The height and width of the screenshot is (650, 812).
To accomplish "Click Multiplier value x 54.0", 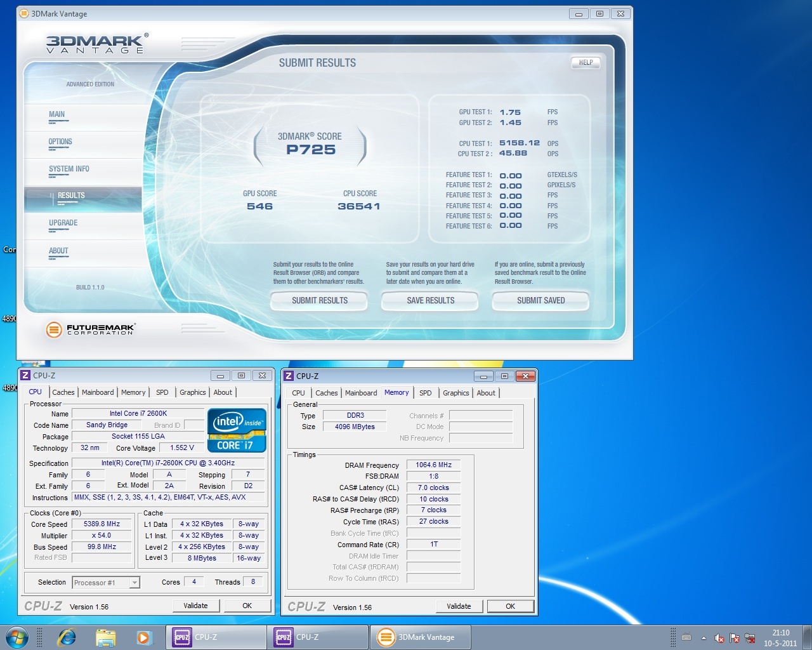I will click(x=101, y=536).
